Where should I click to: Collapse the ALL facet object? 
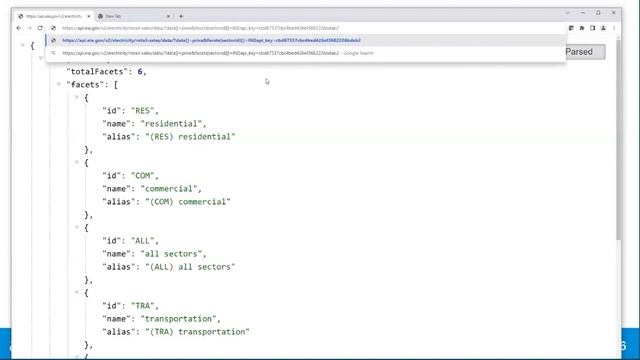[76, 227]
